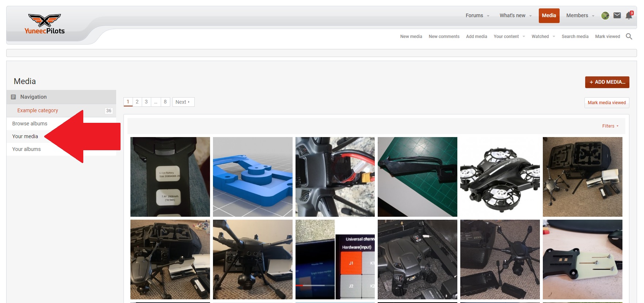Open Your media in sidebar
Viewport: 644px width, 303px height.
coord(25,136)
